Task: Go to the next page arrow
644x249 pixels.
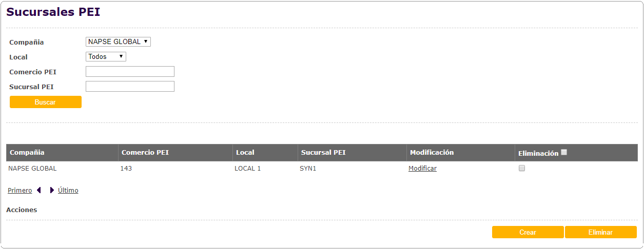Action: pyautogui.click(x=52, y=191)
